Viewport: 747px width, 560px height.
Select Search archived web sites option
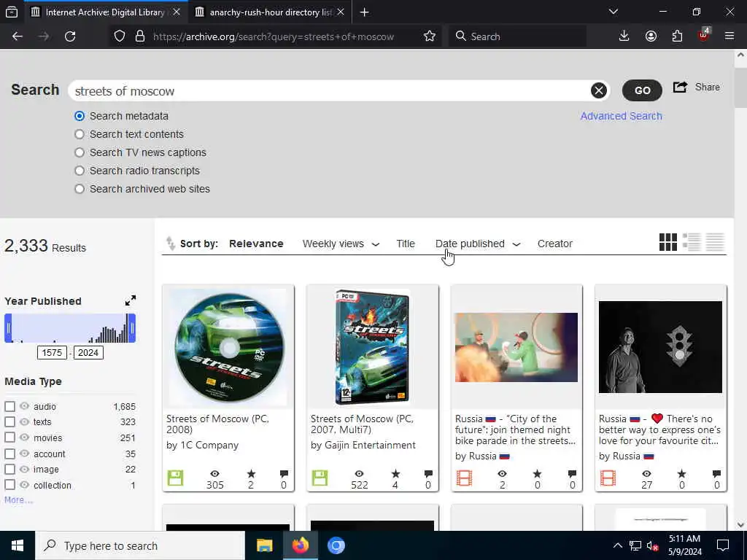[80, 189]
